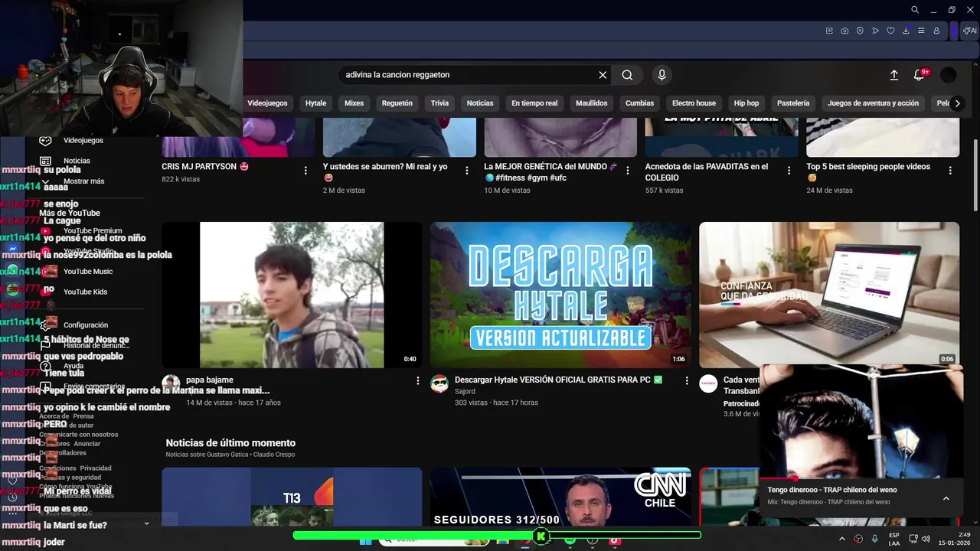Open browser easy setup sliders icon
The image size is (980, 551).
click(x=921, y=31)
